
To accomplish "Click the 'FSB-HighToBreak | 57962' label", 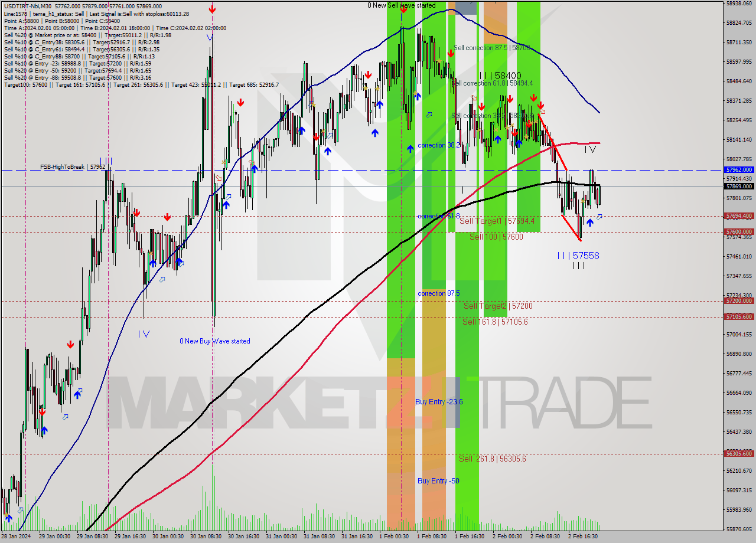I will (73, 167).
